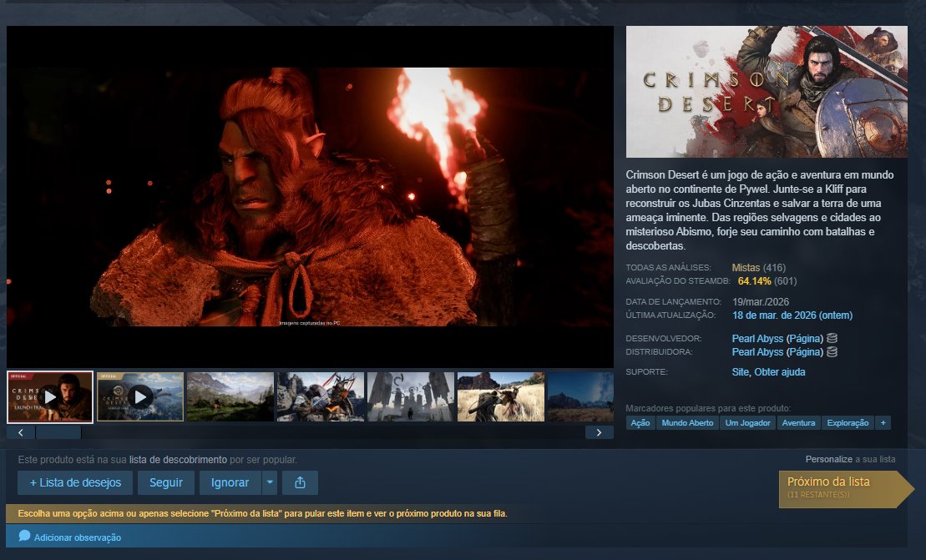Screen dimensions: 926x560
Task: Go to Próximo da lista
Action: point(846,488)
